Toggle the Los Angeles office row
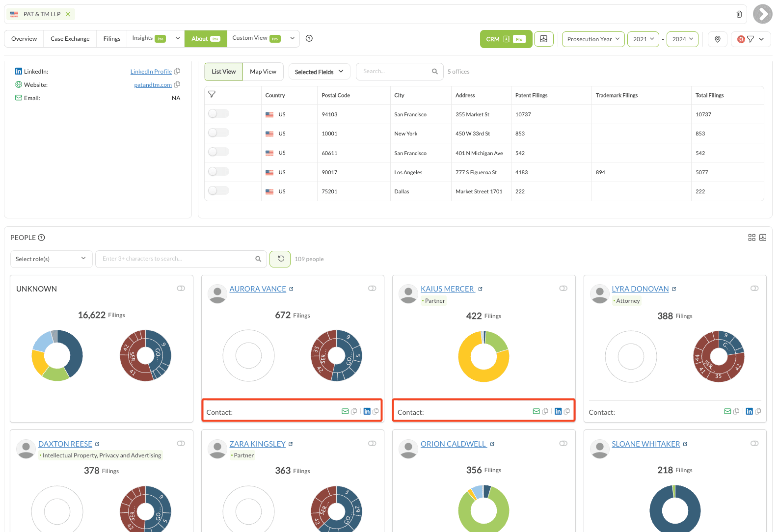779x532 pixels. click(x=218, y=172)
